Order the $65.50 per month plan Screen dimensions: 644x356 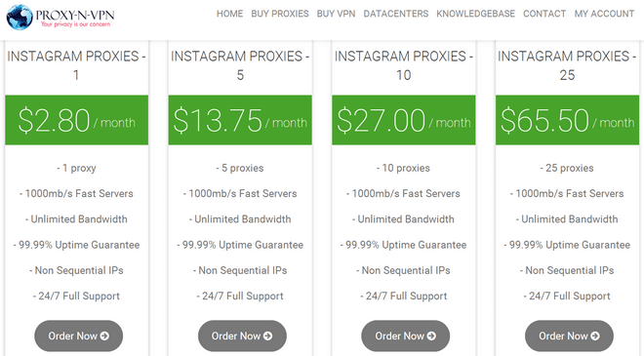tap(569, 336)
